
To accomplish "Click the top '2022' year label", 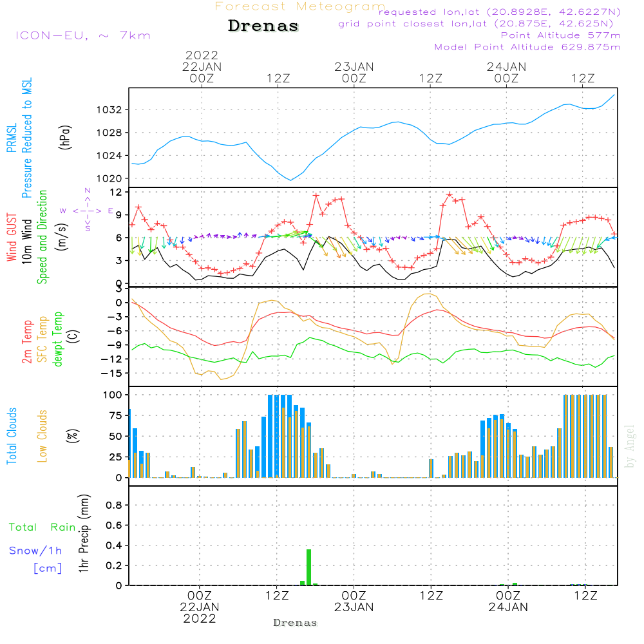I will (x=202, y=55).
